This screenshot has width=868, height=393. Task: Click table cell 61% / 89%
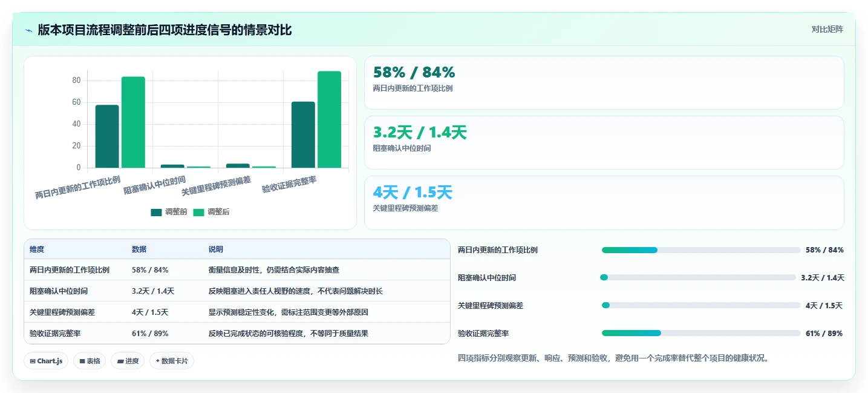point(150,334)
